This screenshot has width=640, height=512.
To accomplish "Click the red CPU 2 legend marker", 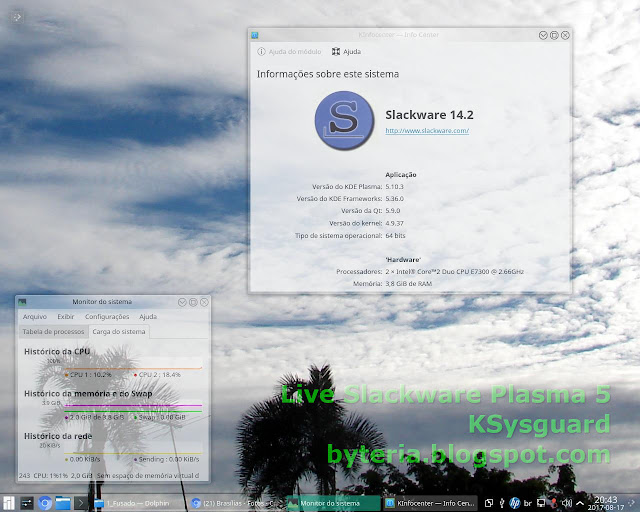I will pyautogui.click(x=135, y=375).
